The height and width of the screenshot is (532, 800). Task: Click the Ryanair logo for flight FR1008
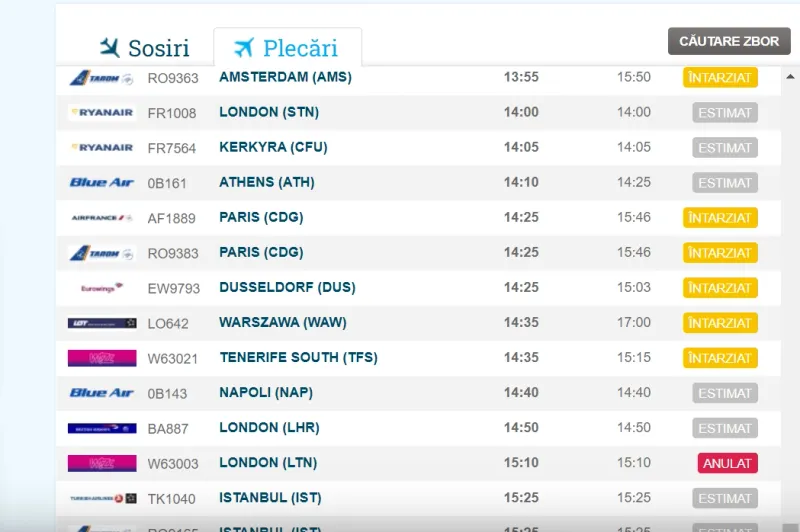point(102,113)
